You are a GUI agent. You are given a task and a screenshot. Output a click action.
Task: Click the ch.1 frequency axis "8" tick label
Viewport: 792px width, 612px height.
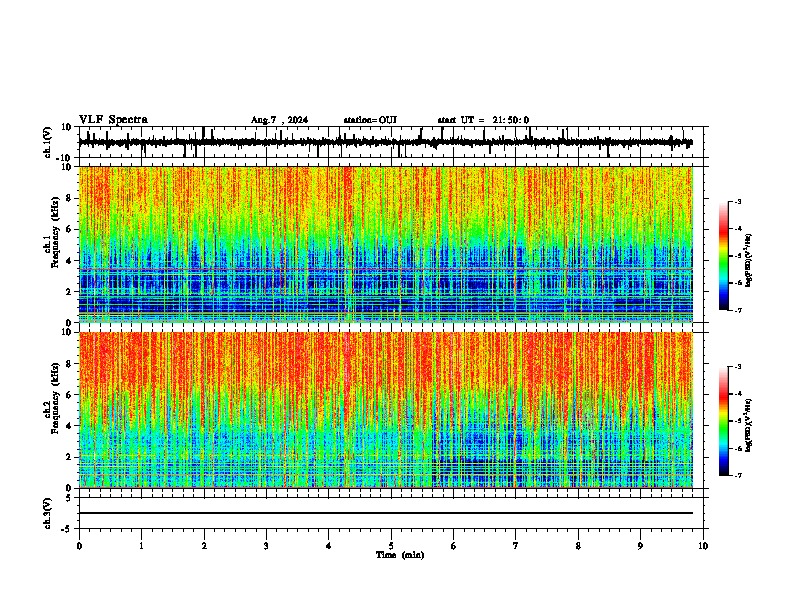pyautogui.click(x=69, y=198)
